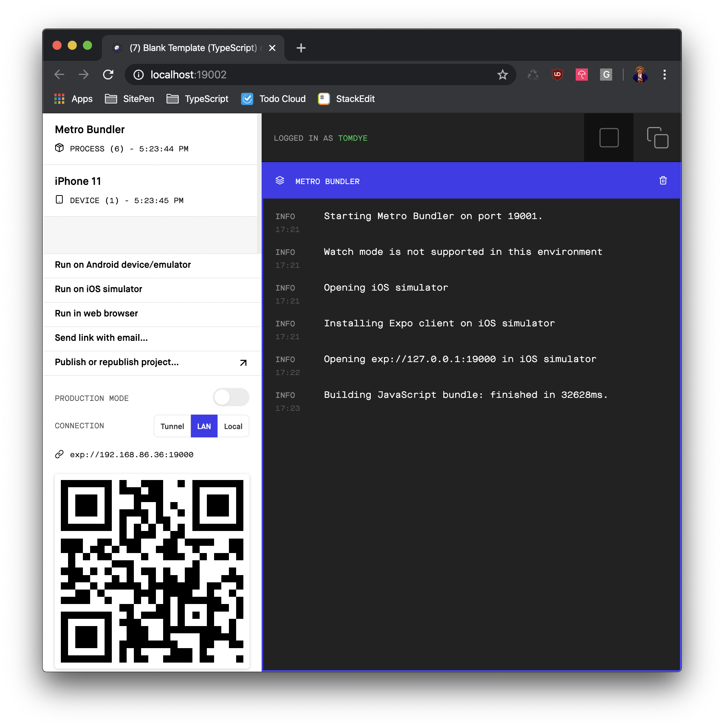This screenshot has width=724, height=728.
Task: Click Publish or republish project…
Action: (x=152, y=362)
